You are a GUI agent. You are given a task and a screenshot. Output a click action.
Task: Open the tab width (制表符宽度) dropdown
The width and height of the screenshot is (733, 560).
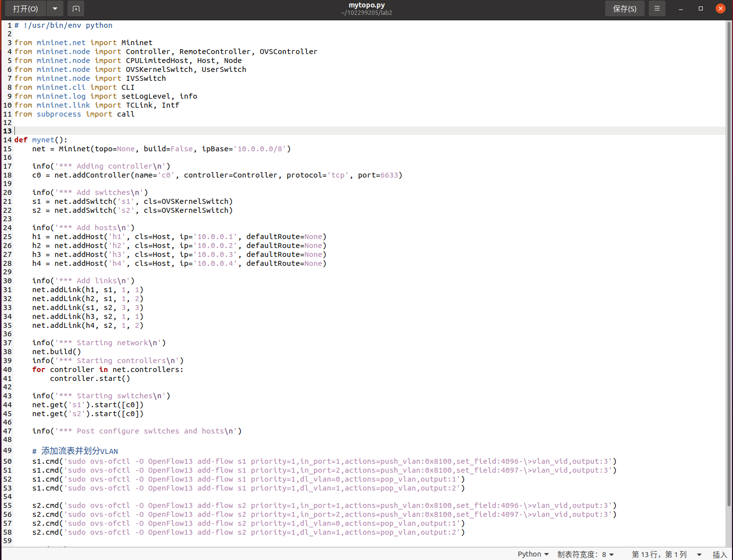click(x=586, y=554)
